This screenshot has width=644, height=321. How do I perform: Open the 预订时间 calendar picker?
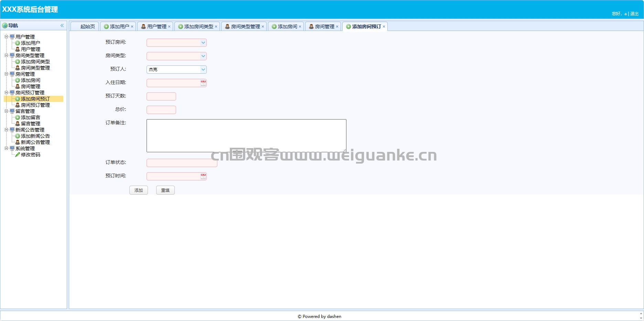[203, 176]
